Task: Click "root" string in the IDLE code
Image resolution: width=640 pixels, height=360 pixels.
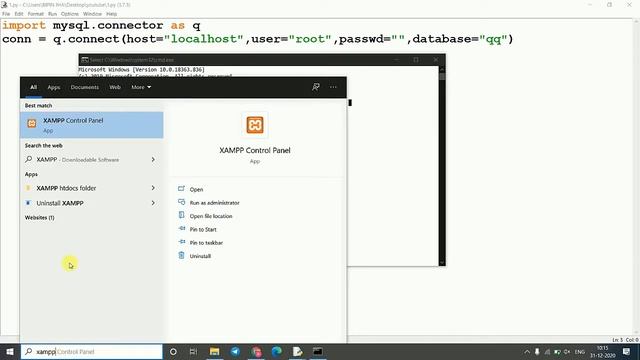Action: pos(310,39)
